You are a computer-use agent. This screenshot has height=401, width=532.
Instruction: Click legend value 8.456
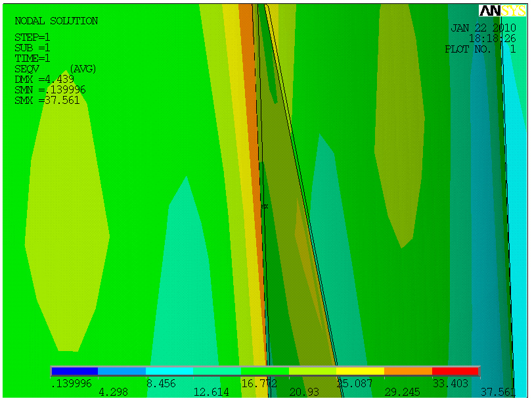161,384
